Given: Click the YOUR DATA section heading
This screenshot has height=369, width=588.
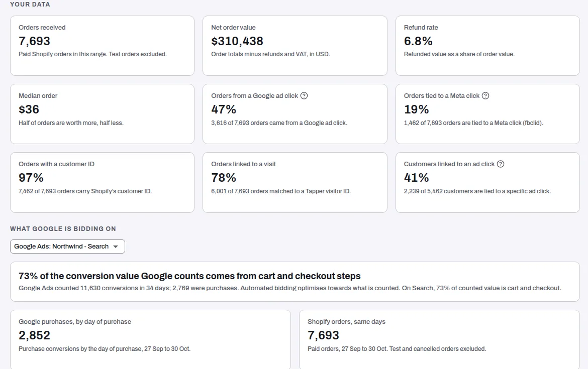Looking at the screenshot, I should point(30,4).
